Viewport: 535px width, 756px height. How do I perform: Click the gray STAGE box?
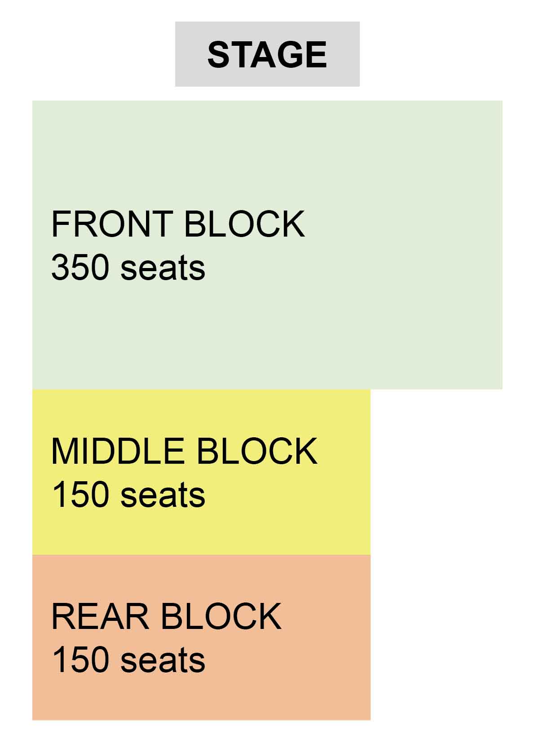[x=267, y=54]
